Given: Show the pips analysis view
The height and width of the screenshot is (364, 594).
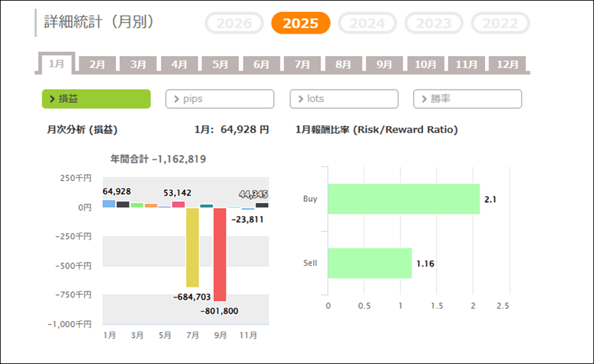Looking at the screenshot, I should [x=219, y=99].
